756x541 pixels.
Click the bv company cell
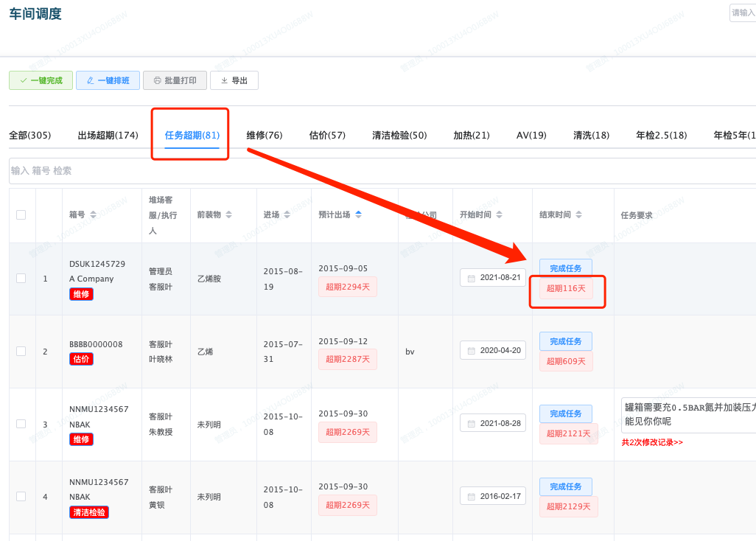click(410, 352)
